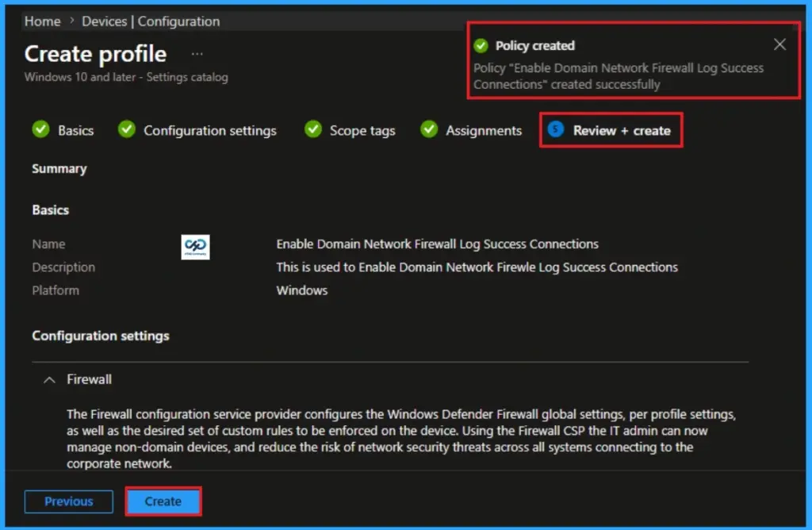The image size is (812, 530).
Task: Click the green checkmark icon on Basics step
Action: tap(40, 130)
